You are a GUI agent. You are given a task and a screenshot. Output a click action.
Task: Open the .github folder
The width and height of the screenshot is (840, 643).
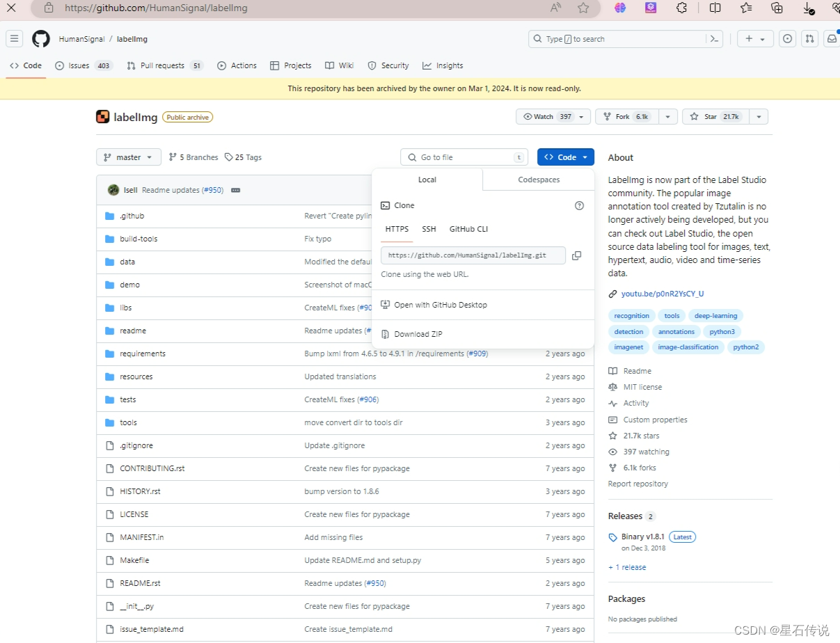click(x=132, y=216)
